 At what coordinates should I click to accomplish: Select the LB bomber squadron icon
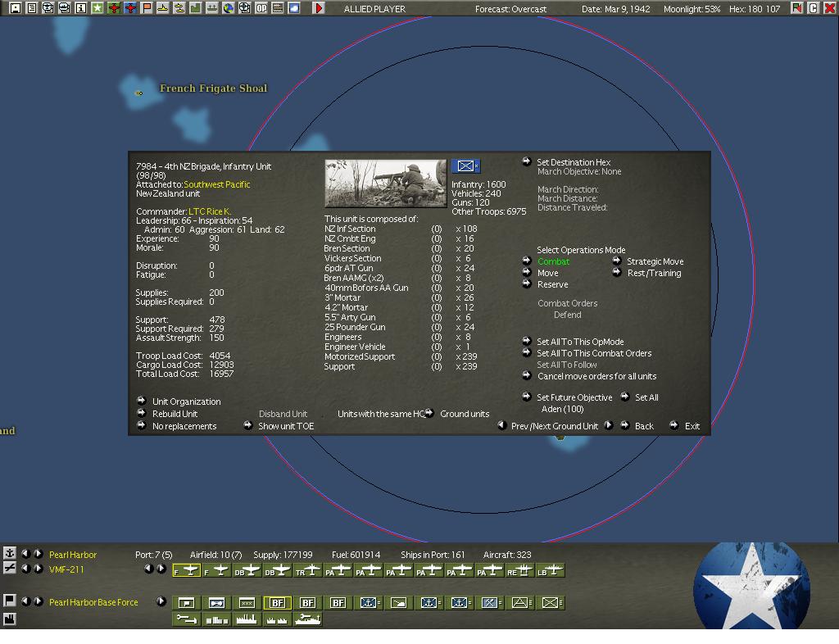(x=550, y=570)
